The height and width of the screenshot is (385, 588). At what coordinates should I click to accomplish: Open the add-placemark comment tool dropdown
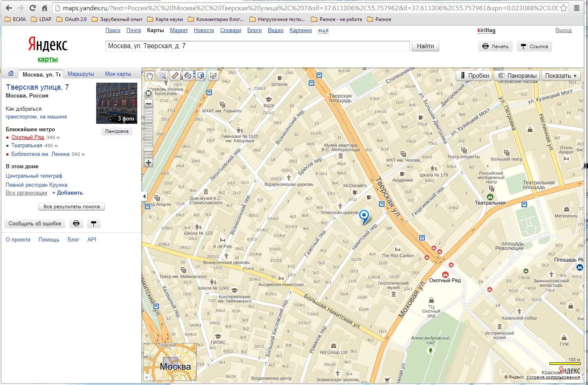click(201, 75)
